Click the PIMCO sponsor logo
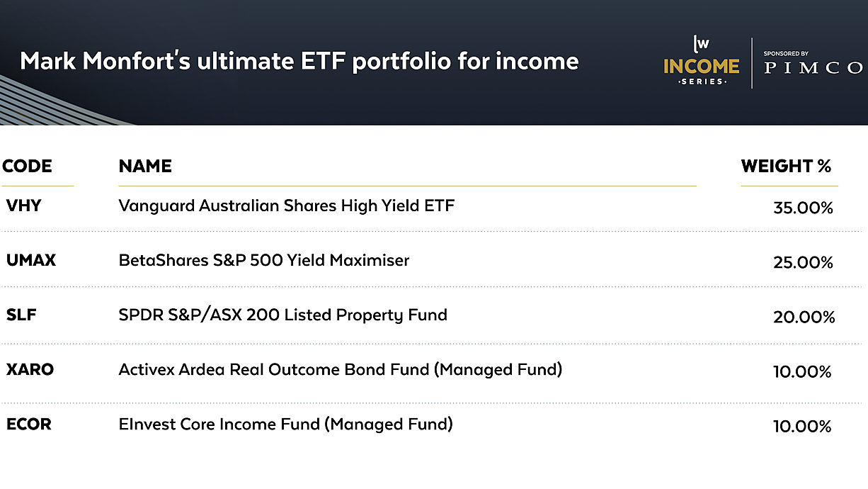Viewport: 868px width, 489px height. tap(813, 64)
